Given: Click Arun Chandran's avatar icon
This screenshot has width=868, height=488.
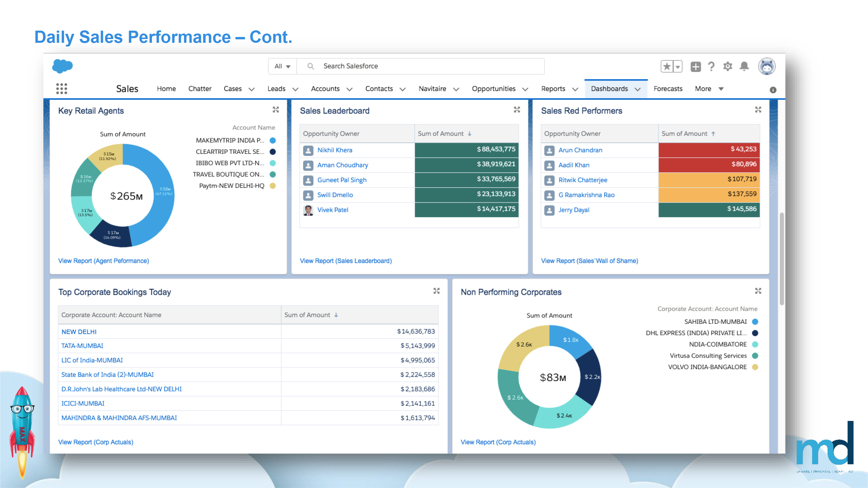Looking at the screenshot, I should pyautogui.click(x=549, y=150).
